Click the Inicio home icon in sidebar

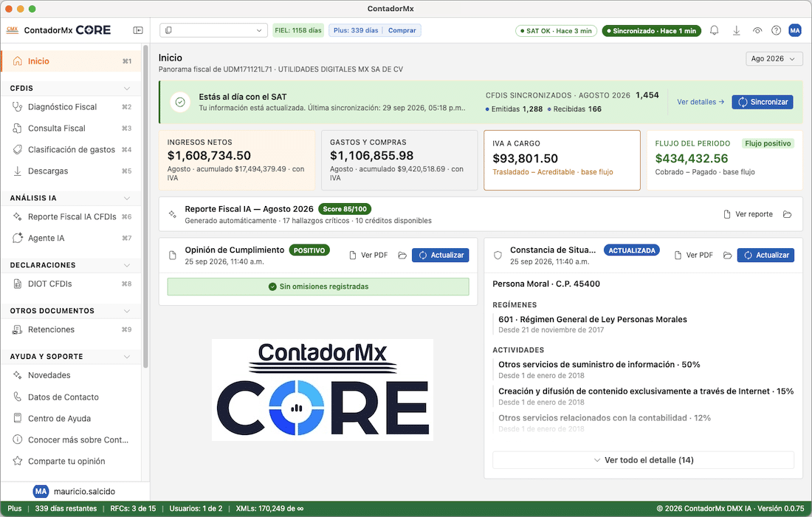[x=18, y=61]
